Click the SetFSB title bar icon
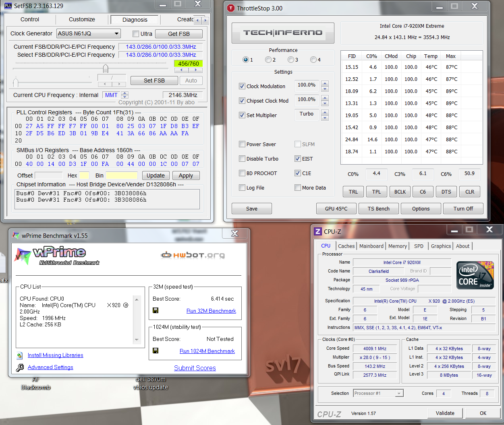This screenshot has height=425, width=504. pos(8,6)
